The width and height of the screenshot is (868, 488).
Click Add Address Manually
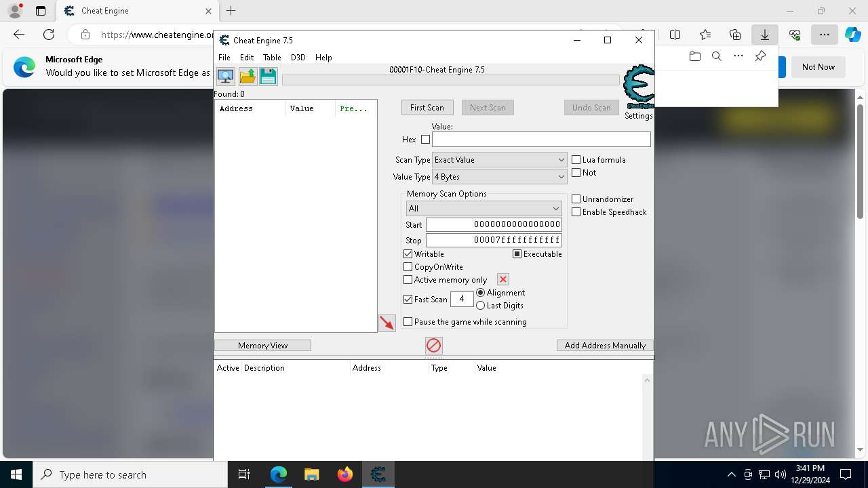[x=605, y=346]
